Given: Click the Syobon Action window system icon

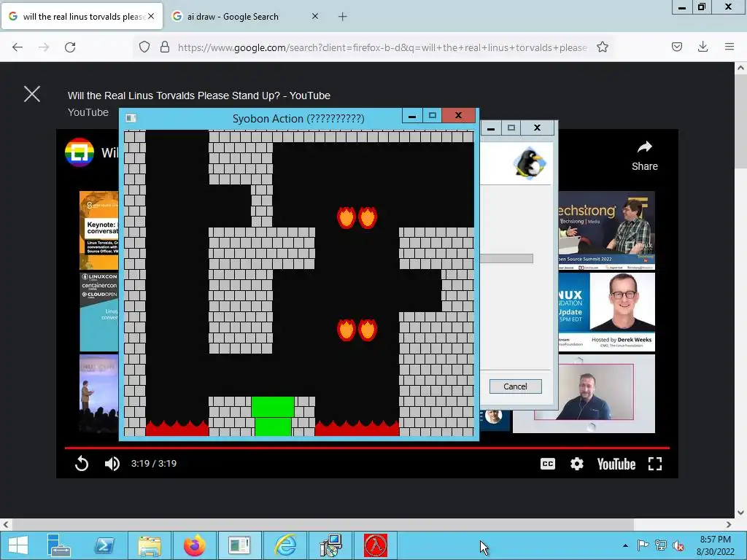Looking at the screenshot, I should tap(131, 118).
